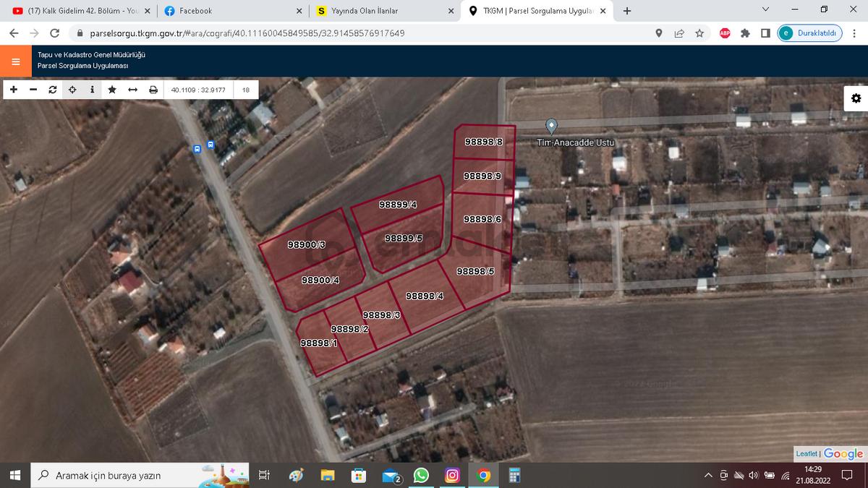Open a new browser tab
Viewport: 868px width, 488px height.
click(627, 11)
